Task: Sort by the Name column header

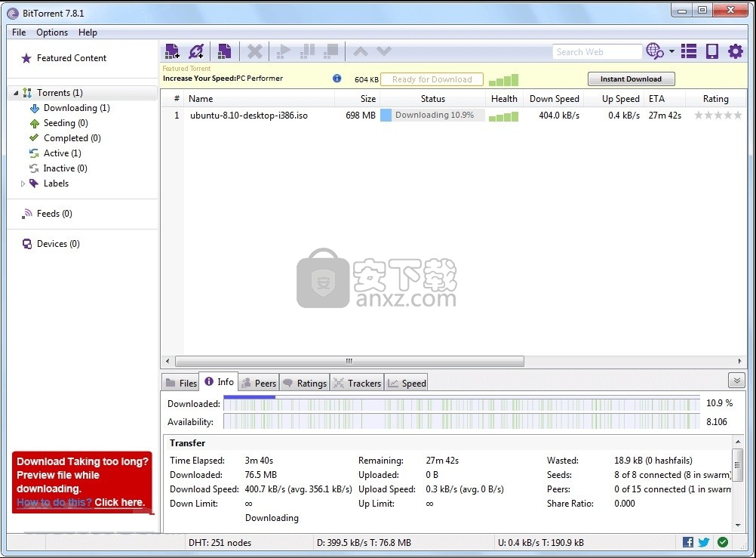Action: (x=259, y=98)
